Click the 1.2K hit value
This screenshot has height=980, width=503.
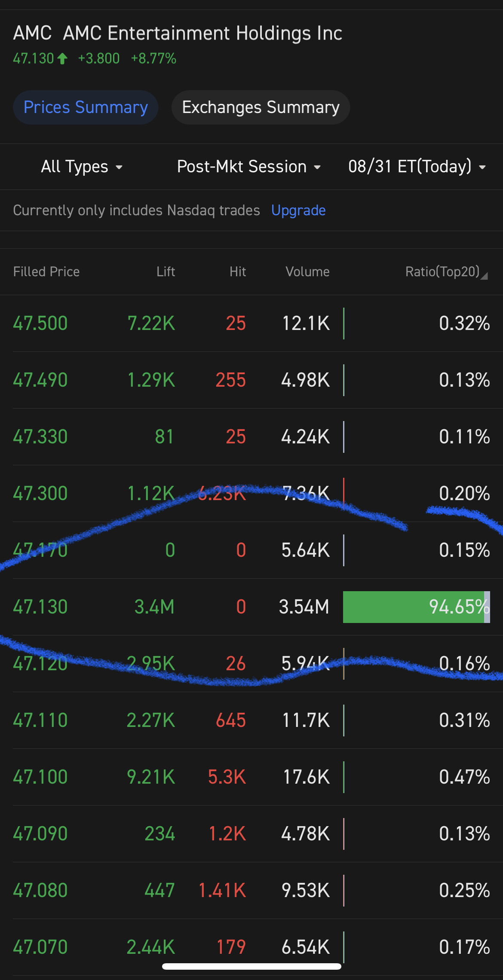(227, 834)
